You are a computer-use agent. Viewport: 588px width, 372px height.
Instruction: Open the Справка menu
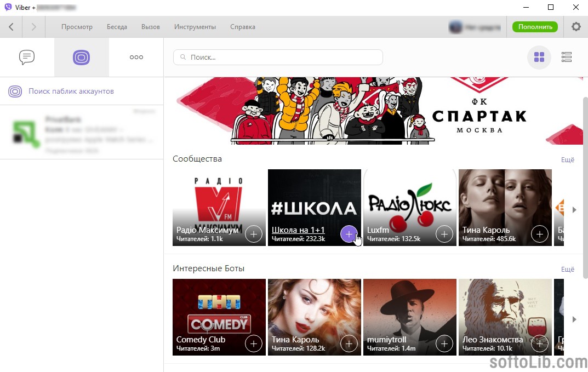click(x=243, y=27)
